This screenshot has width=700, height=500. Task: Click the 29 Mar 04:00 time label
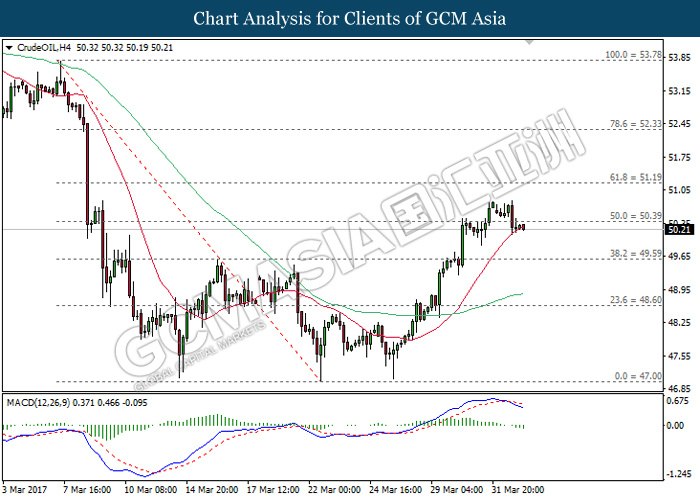tap(457, 490)
